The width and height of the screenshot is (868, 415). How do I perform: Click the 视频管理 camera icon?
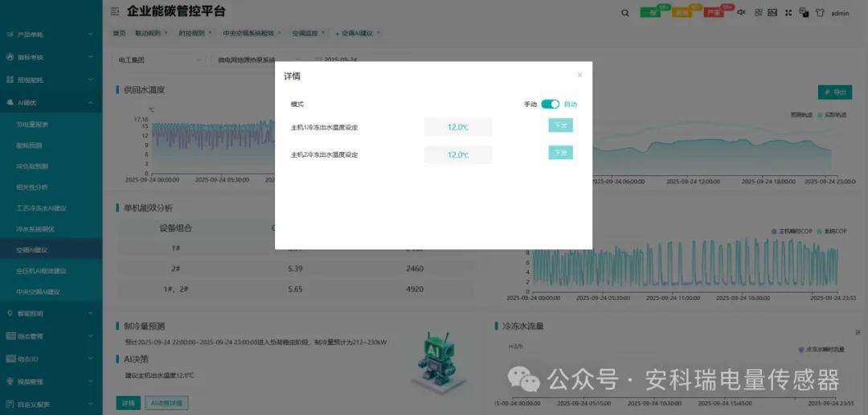(x=10, y=382)
